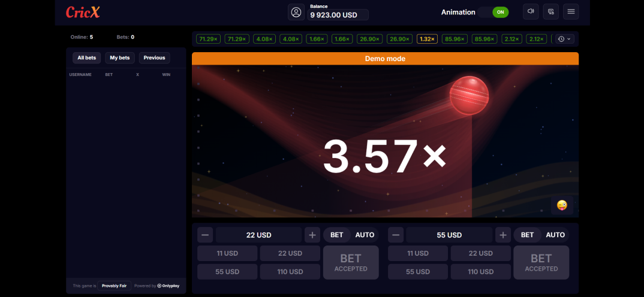Click the USERNAME column header
Image resolution: width=644 pixels, height=297 pixels.
coord(80,75)
